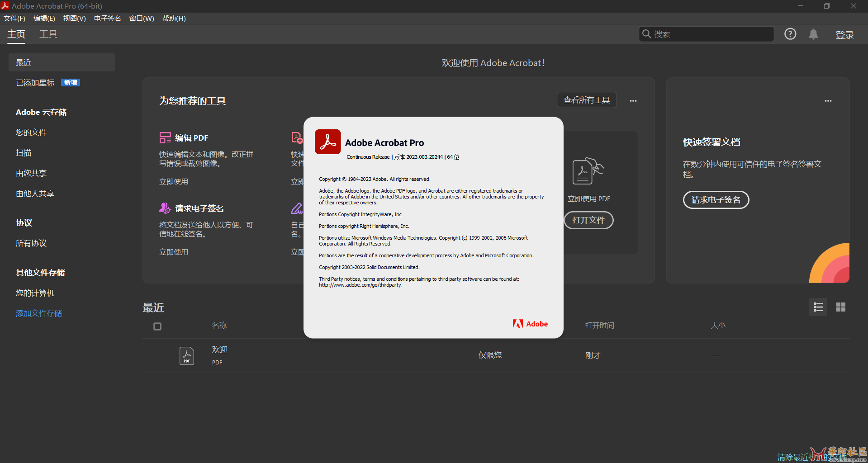Click the 欢迎 PDF file icon
Screen dimensions: 868x463
[x=187, y=356]
